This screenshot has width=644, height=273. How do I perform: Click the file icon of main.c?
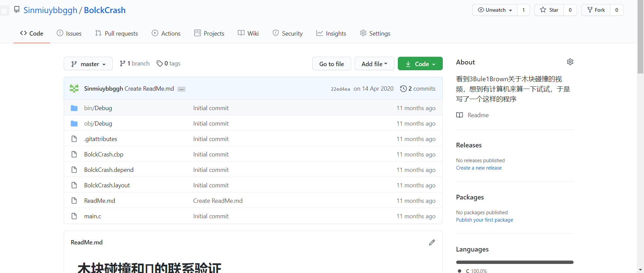tap(74, 216)
